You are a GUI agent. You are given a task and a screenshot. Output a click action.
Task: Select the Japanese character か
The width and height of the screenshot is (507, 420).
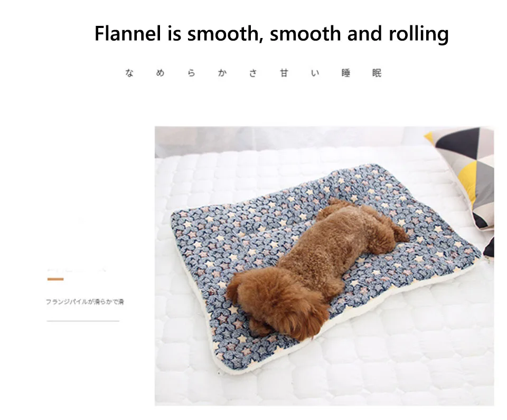(x=222, y=73)
